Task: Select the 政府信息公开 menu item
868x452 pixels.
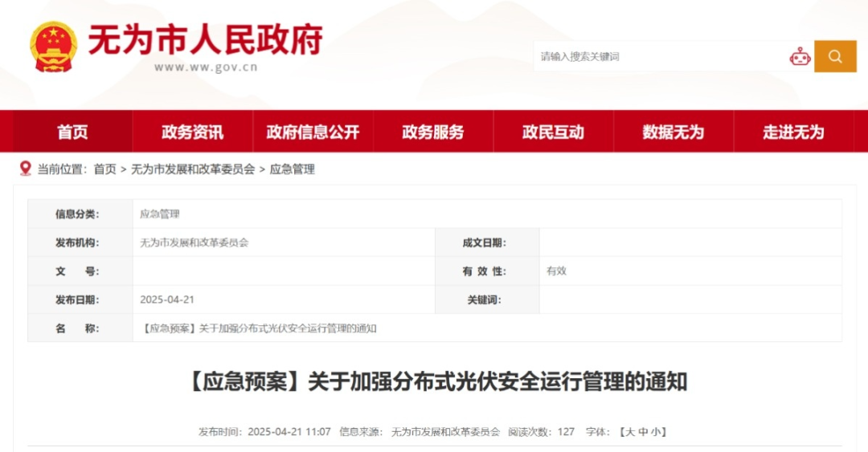Action: click(313, 132)
